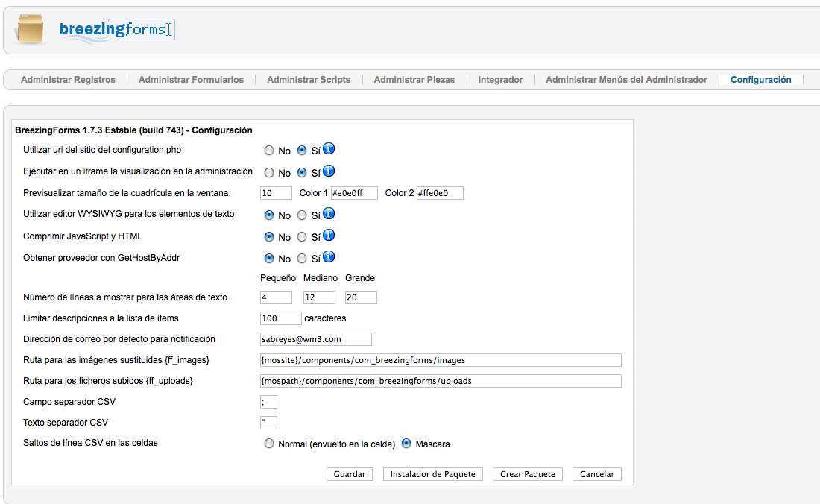
Task: Click the breezingforms logo text
Action: click(x=116, y=29)
